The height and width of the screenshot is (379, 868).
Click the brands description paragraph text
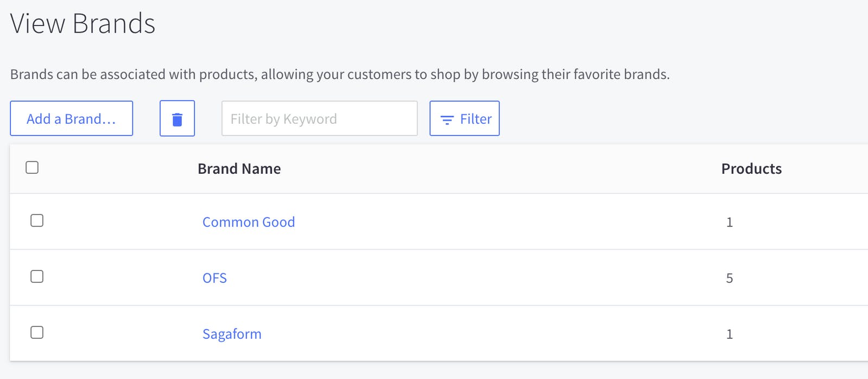coord(340,74)
